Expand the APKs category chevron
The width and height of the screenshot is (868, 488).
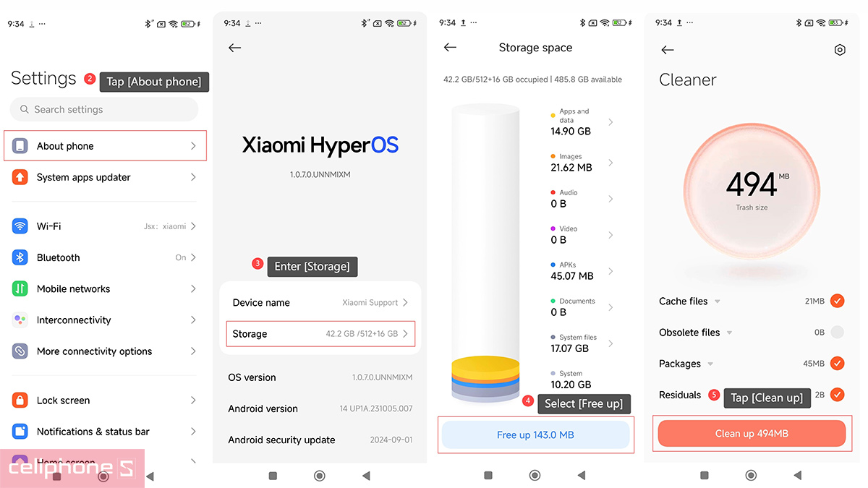610,271
